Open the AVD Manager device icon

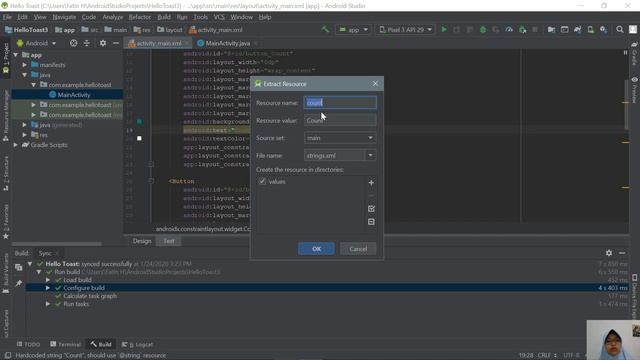click(590, 29)
